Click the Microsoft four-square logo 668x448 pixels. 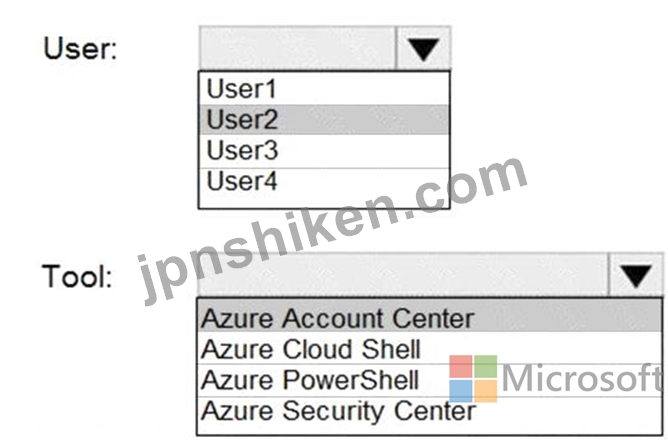(x=473, y=379)
